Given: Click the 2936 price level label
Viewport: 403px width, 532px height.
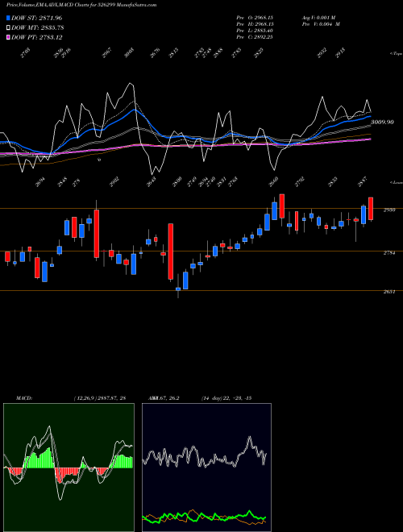Looking at the screenshot, I should tap(389, 210).
